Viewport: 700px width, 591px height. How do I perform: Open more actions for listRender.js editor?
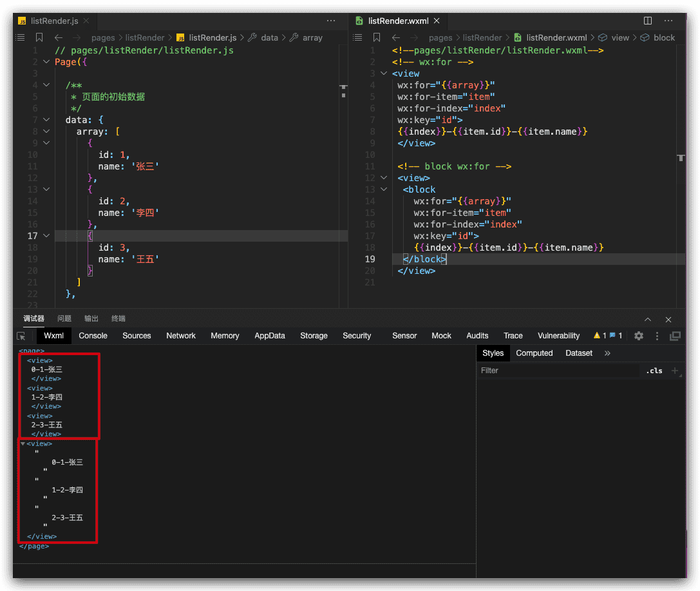331,21
